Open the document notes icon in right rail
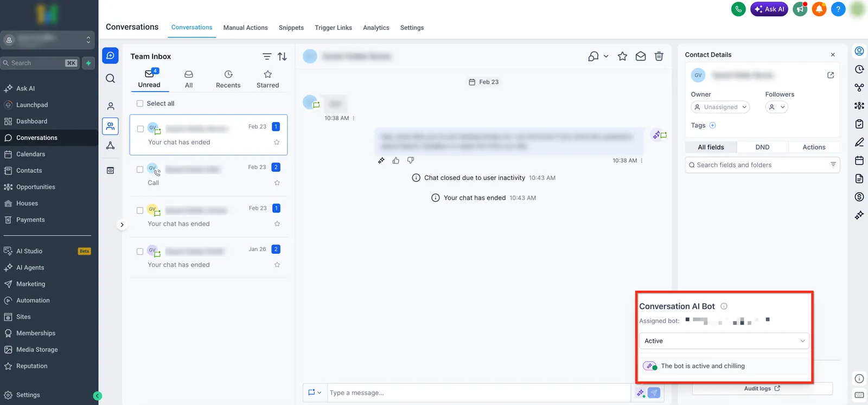Viewport: 868px width, 405px height. coord(859,178)
